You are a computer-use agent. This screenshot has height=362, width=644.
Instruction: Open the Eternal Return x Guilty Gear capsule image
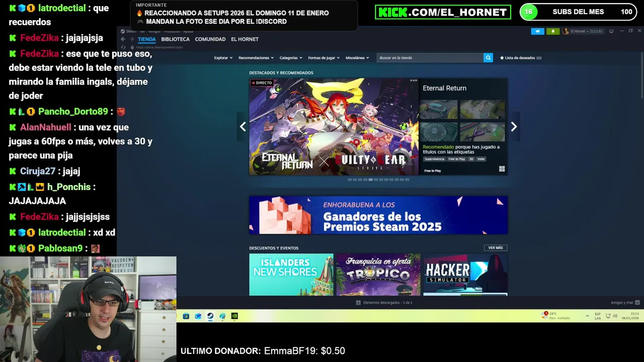click(x=334, y=127)
